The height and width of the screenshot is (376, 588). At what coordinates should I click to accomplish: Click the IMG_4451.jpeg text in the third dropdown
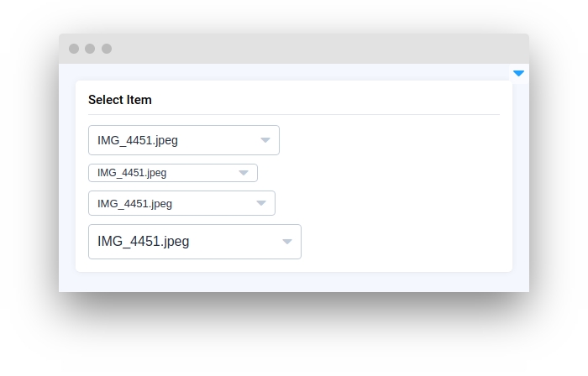point(135,204)
